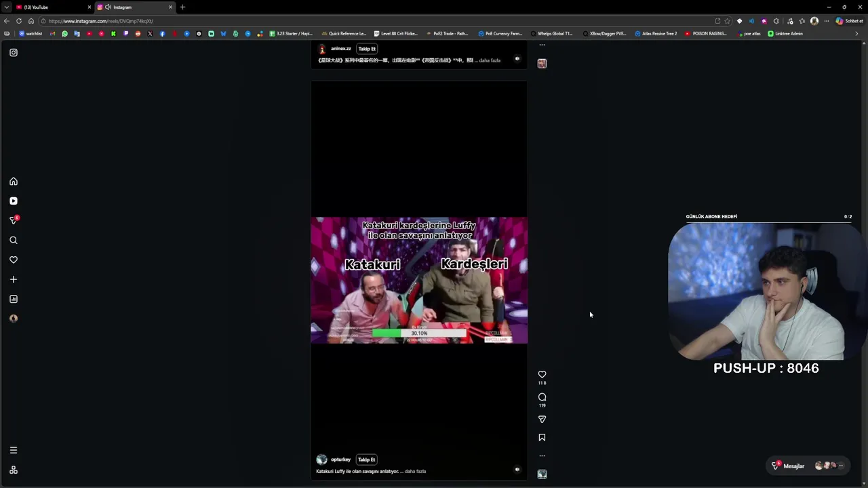Expand opturkey caption with daha fazla
This screenshot has height=488, width=868.
[x=415, y=472]
